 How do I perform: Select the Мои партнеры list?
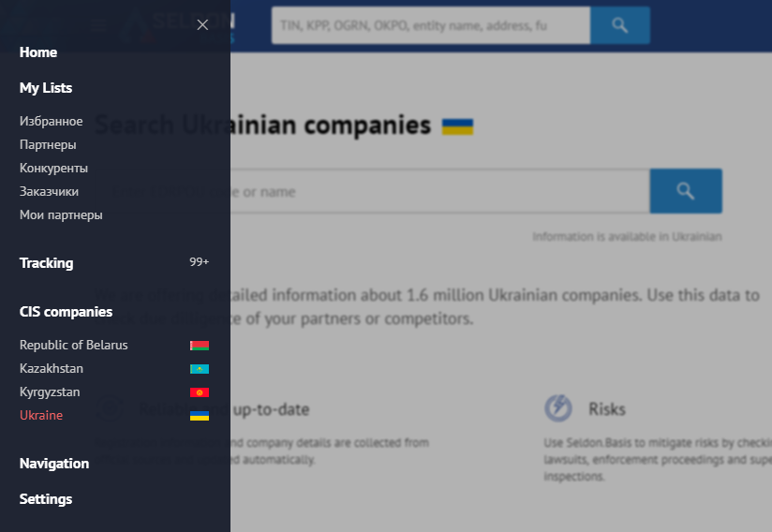pos(61,215)
